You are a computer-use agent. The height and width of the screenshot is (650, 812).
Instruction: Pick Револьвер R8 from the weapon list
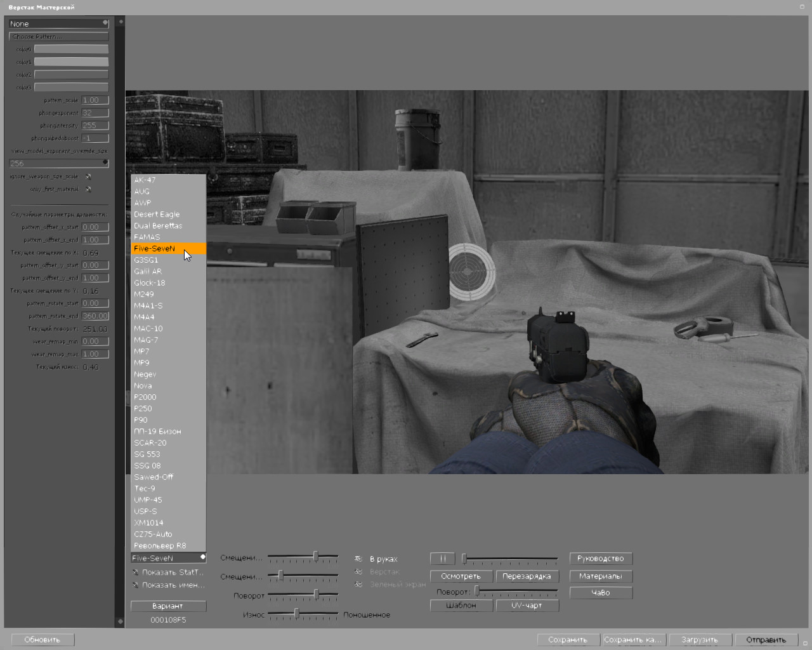(168, 545)
